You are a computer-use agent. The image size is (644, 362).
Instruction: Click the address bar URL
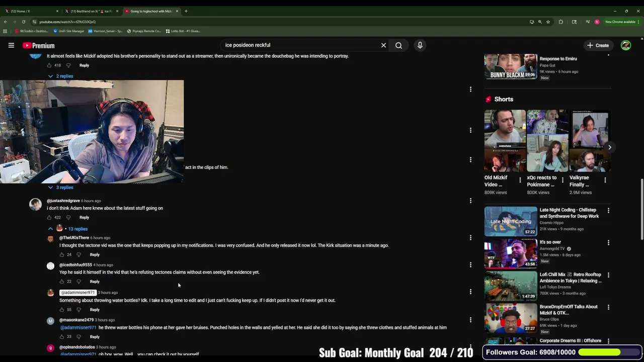[x=67, y=22]
